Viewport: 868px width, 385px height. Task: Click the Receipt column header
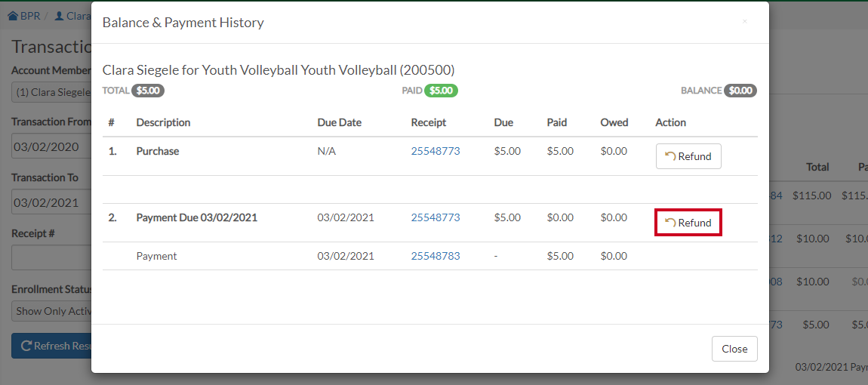pos(429,122)
